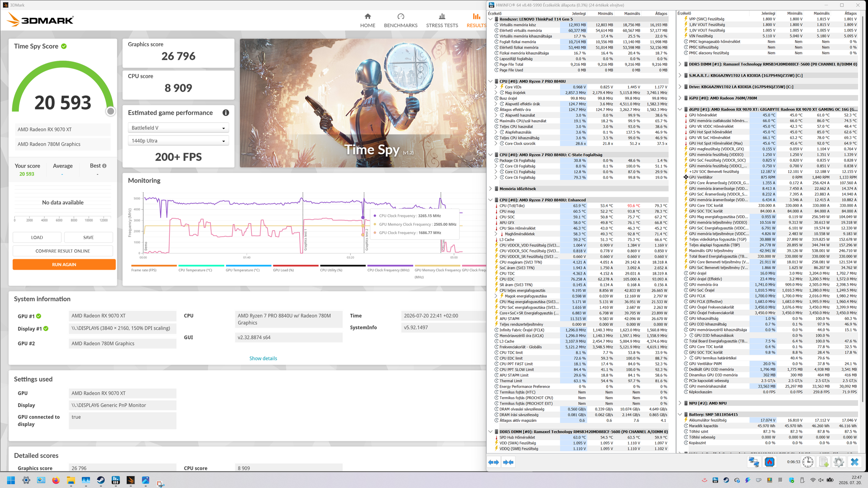This screenshot has height=488, width=868.
Task: Select the Thermal Limit sensor row
Action: [x=580, y=381]
